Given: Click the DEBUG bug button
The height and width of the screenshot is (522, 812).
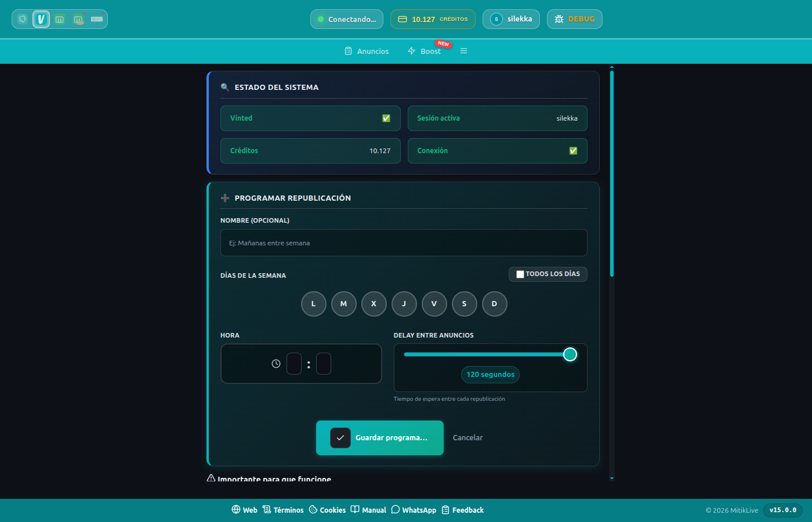Looking at the screenshot, I should [574, 19].
